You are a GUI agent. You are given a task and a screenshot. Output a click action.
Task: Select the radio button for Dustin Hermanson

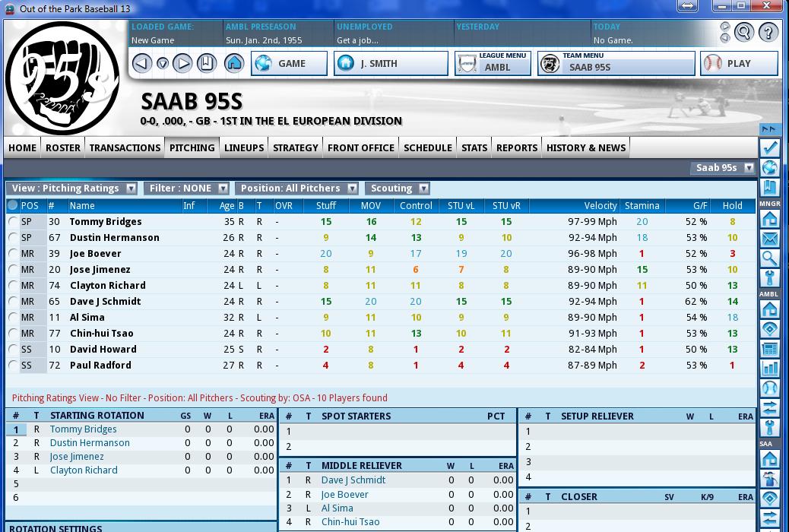click(13, 238)
